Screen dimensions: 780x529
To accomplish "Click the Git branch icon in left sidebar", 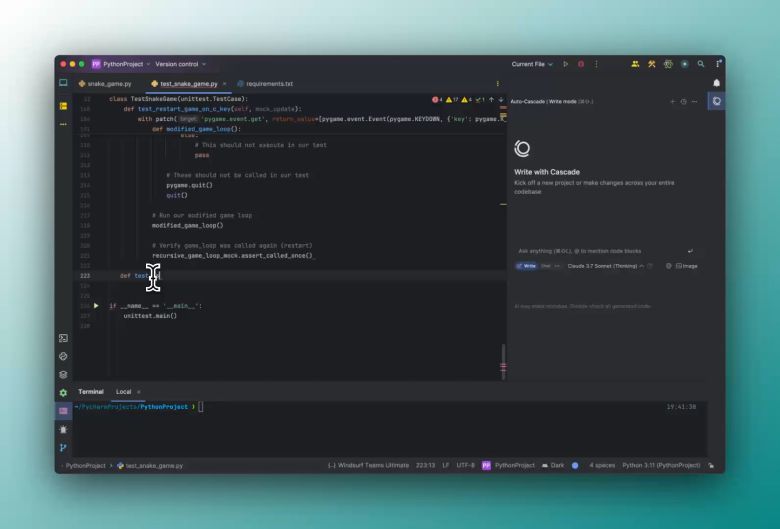I will (x=63, y=447).
